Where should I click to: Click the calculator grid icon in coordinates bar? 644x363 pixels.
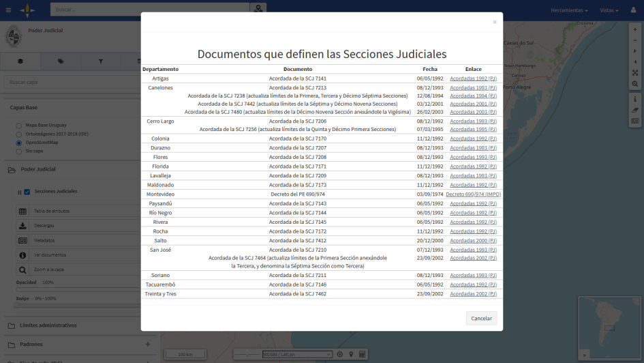pyautogui.click(x=362, y=354)
